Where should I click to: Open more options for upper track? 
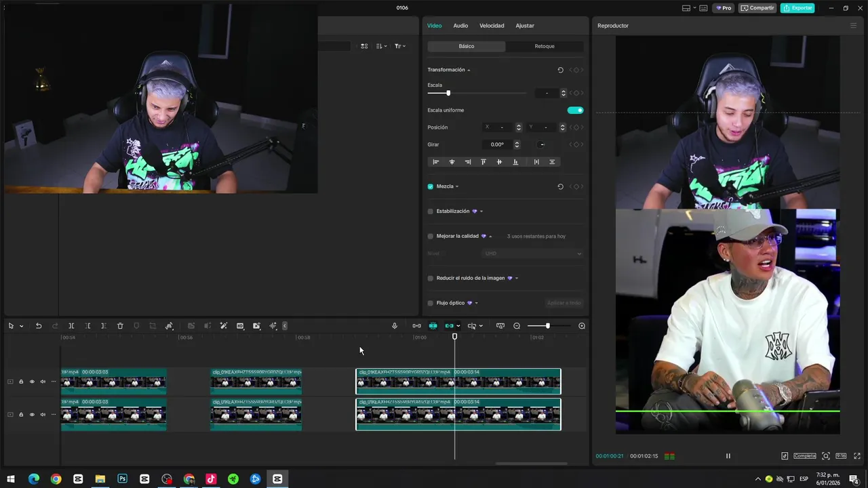[x=54, y=382]
